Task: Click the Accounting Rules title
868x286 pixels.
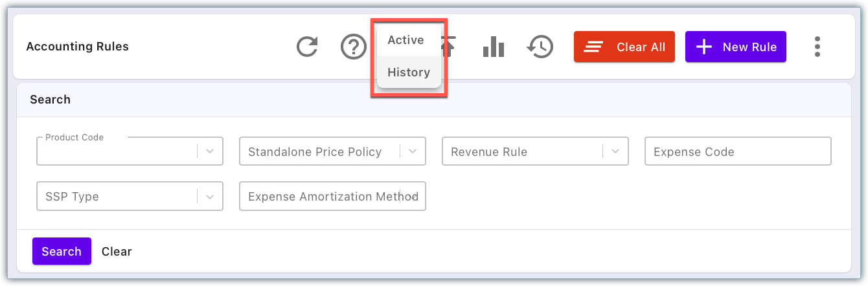Action: pos(77,47)
